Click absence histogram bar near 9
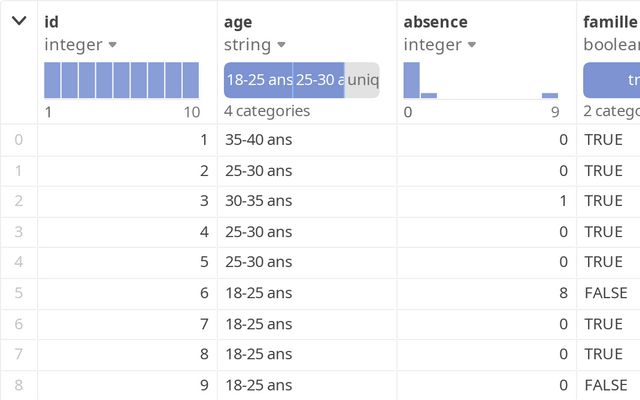The width and height of the screenshot is (640, 400). tap(550, 95)
